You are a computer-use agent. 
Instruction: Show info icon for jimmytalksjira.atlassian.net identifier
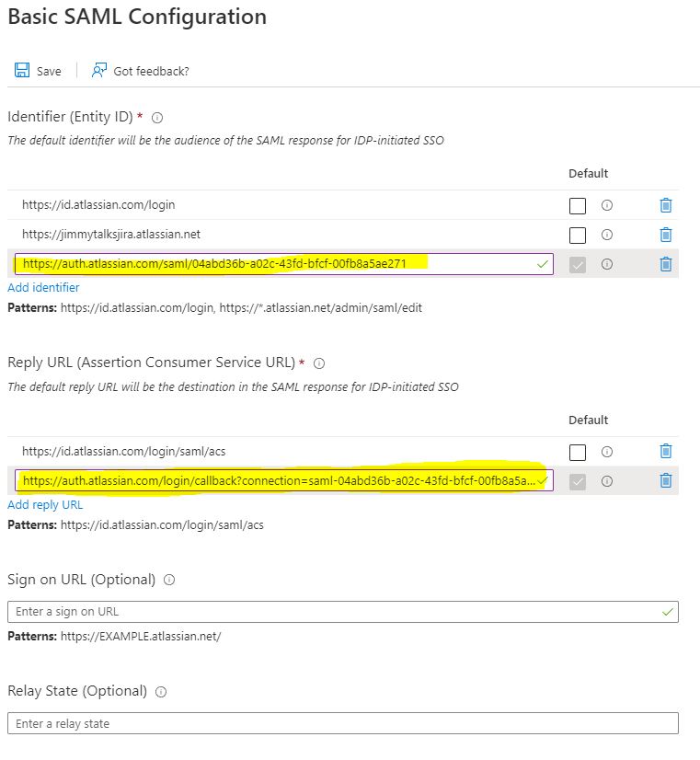tap(607, 235)
